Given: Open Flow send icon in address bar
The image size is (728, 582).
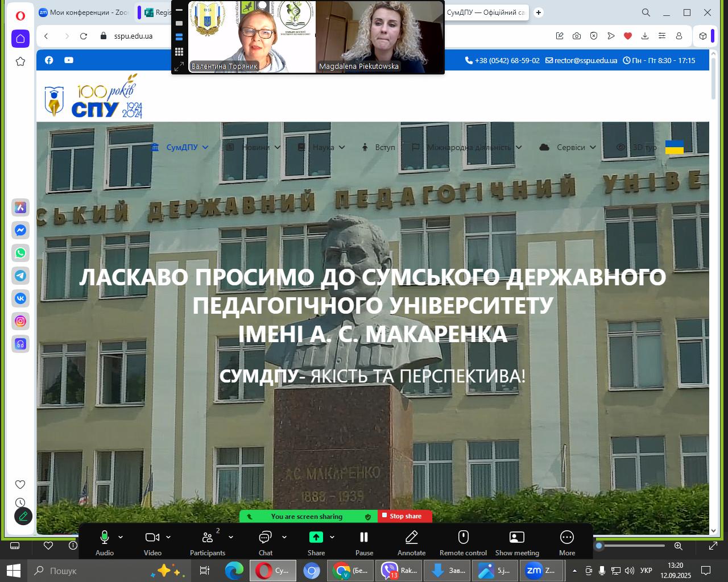Looking at the screenshot, I should (611, 36).
